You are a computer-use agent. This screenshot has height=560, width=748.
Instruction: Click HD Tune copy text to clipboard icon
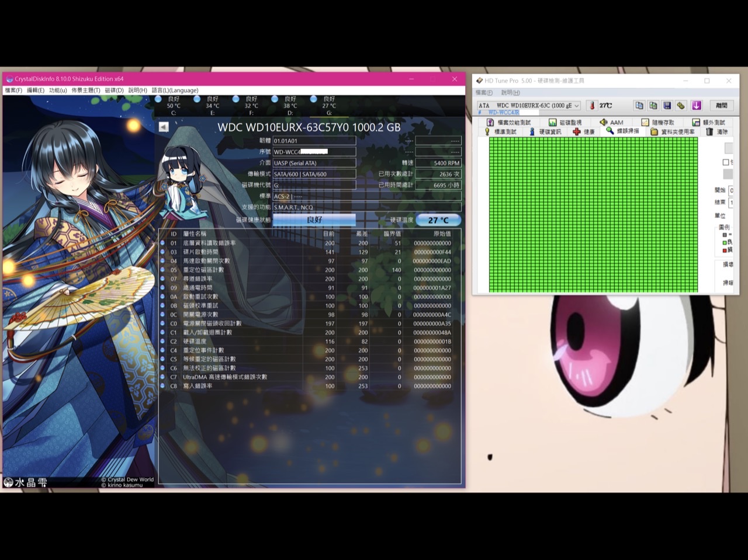coord(639,106)
